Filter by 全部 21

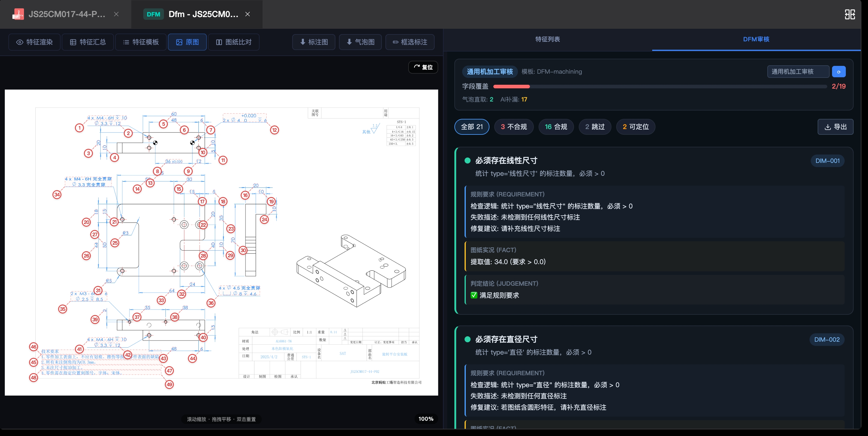click(x=472, y=127)
